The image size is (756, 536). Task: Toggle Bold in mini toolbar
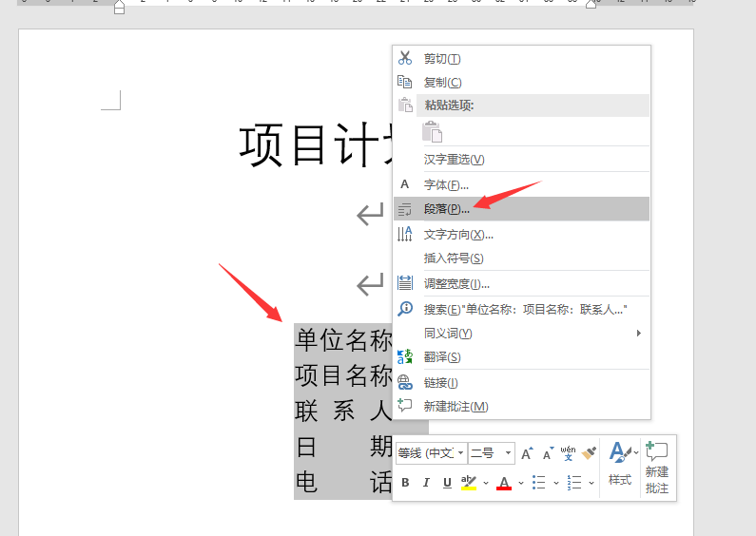point(405,483)
